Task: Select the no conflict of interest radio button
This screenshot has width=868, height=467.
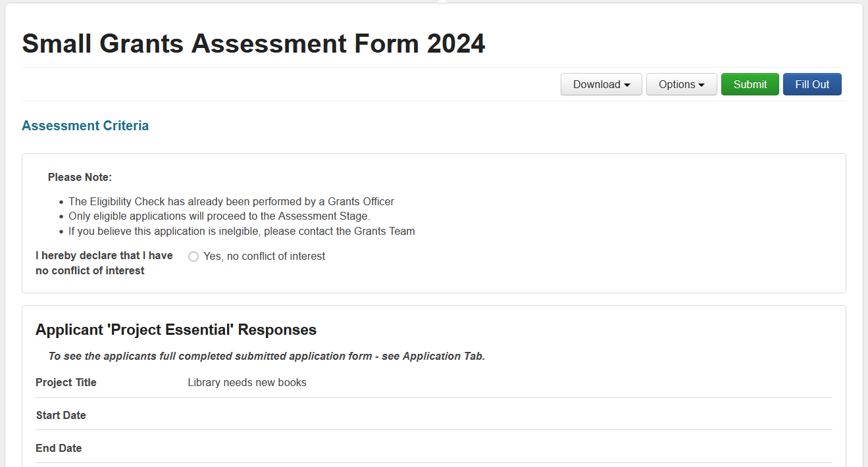Action: click(193, 257)
